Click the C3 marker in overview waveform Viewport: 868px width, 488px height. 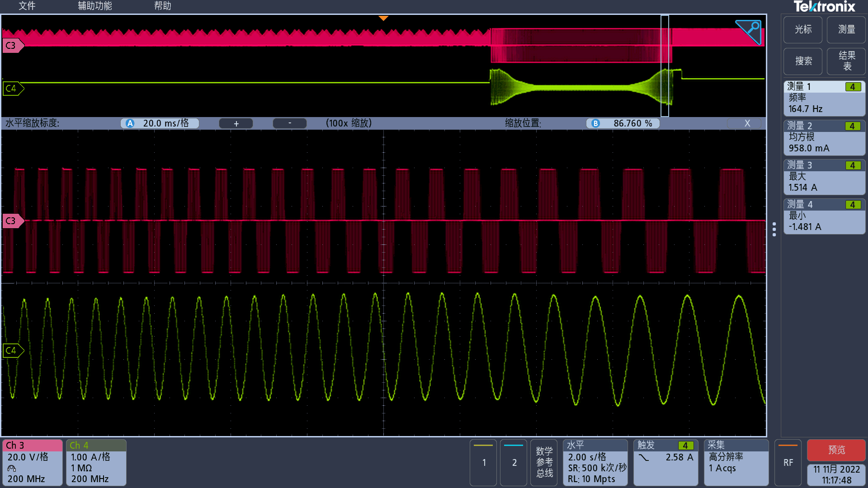click(12, 46)
